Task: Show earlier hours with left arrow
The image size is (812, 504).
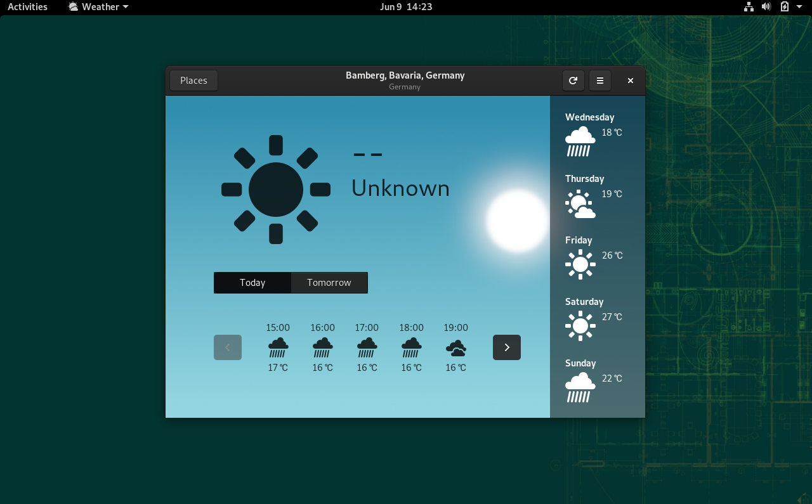Action: coord(228,347)
